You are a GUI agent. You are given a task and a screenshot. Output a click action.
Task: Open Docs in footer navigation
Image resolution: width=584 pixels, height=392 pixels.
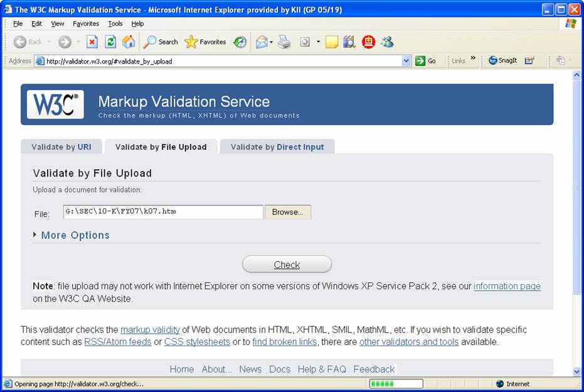pyautogui.click(x=280, y=369)
